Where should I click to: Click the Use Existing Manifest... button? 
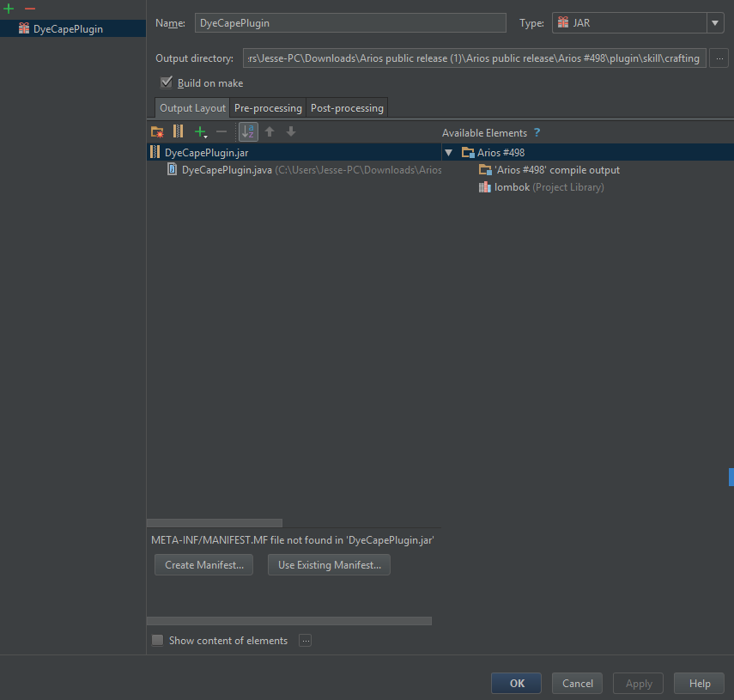point(329,564)
